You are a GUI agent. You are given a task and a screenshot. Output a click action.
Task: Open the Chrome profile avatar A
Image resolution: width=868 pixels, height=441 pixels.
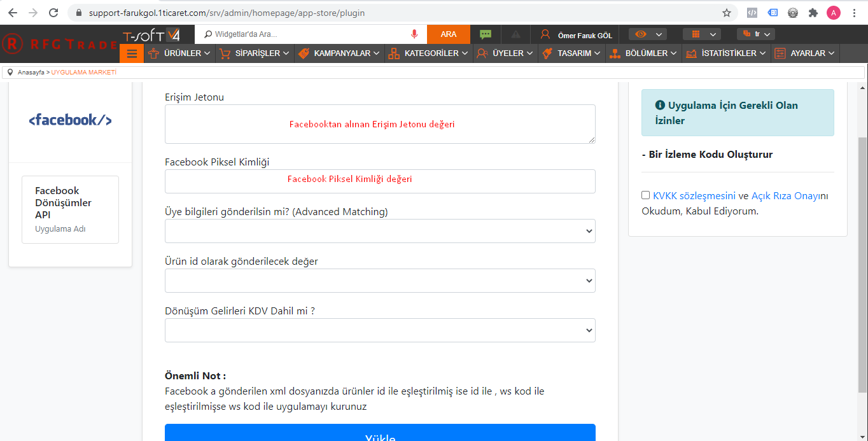[834, 13]
